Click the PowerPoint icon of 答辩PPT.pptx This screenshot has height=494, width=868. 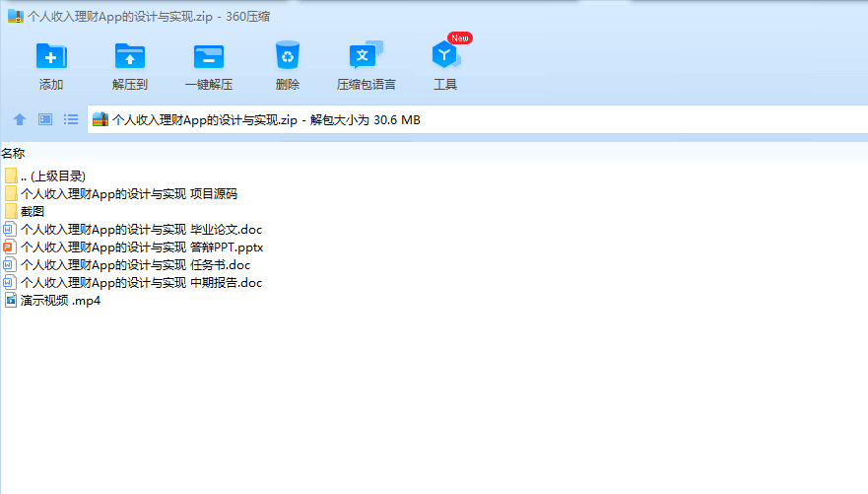[x=10, y=247]
